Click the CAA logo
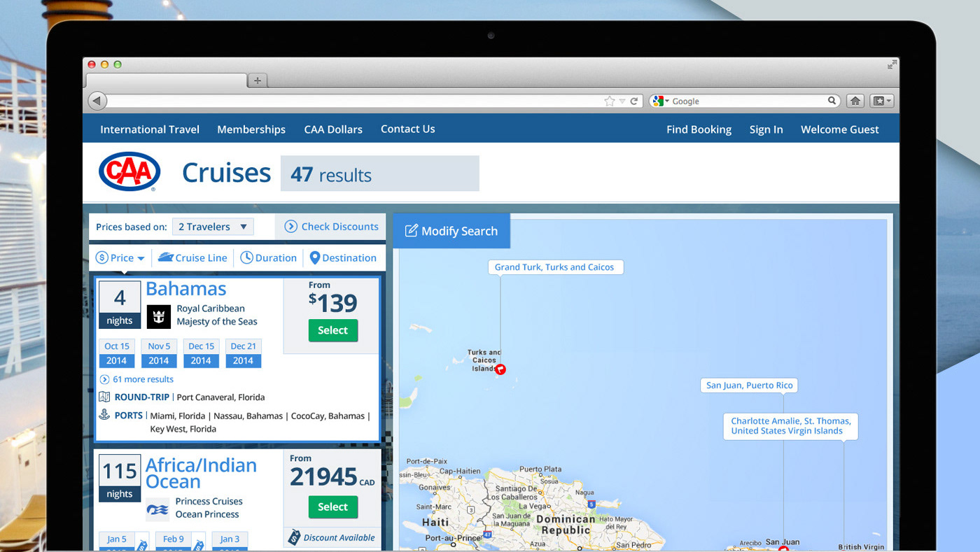This screenshot has width=980, height=552. (129, 172)
